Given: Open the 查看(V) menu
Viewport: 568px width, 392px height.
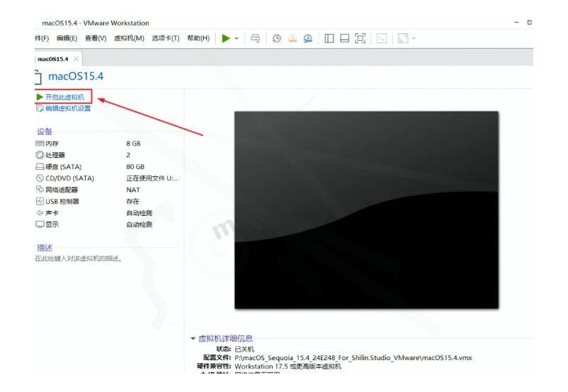Looking at the screenshot, I should [96, 38].
